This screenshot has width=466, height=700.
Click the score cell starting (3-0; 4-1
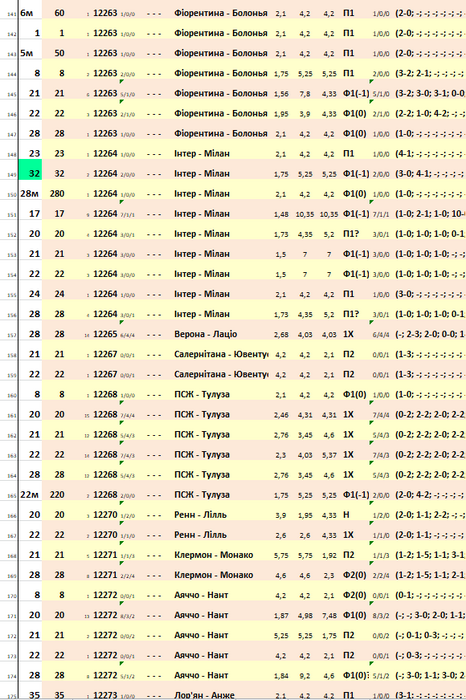click(x=430, y=174)
